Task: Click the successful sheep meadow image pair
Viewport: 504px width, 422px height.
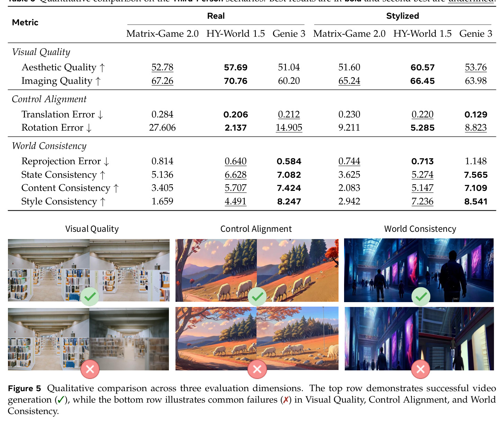Action: pos(257,270)
